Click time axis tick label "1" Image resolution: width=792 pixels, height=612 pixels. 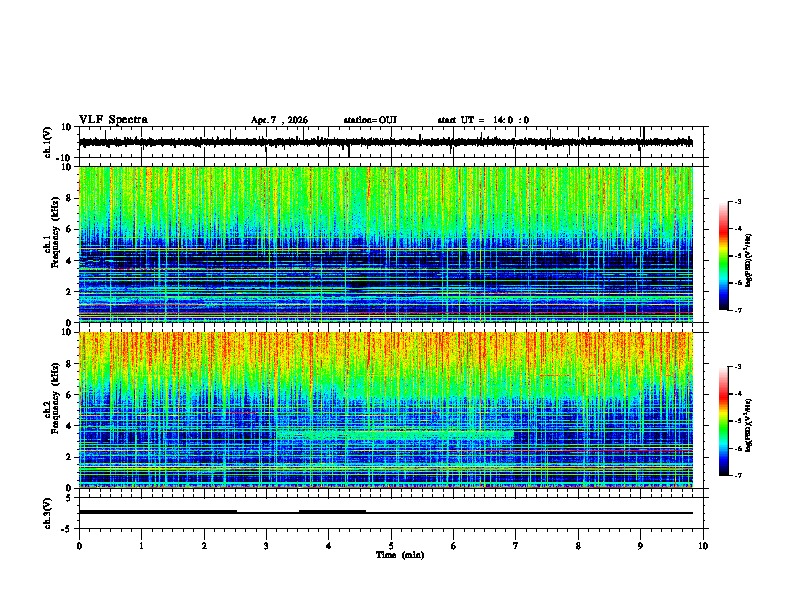(141, 546)
